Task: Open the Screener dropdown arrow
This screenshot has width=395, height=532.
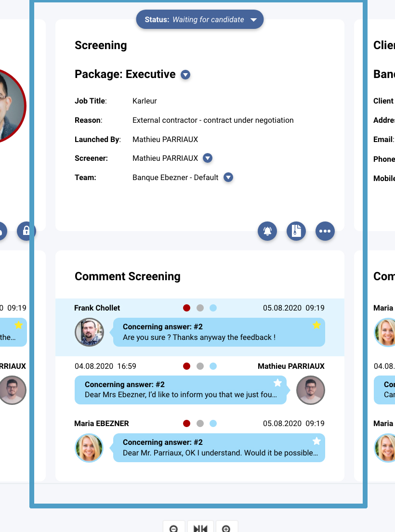Action: point(208,158)
